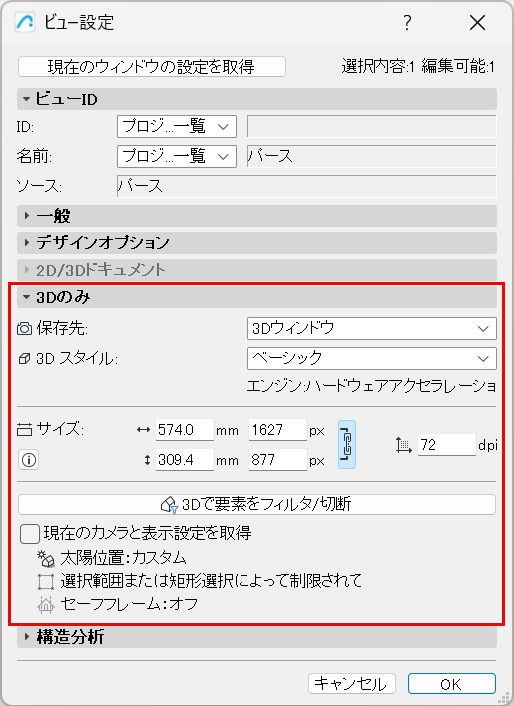This screenshot has width=514, height=706.
Task: Toggle the chain link proportion lock
Action: (347, 444)
